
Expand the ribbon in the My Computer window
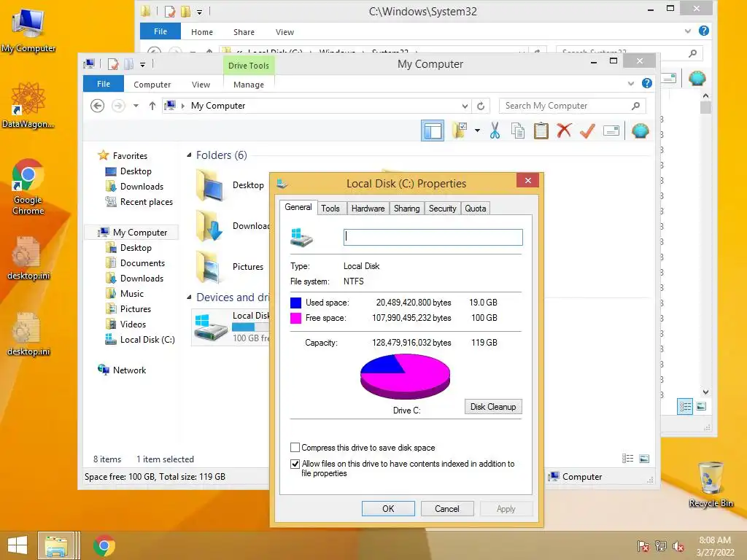click(631, 83)
